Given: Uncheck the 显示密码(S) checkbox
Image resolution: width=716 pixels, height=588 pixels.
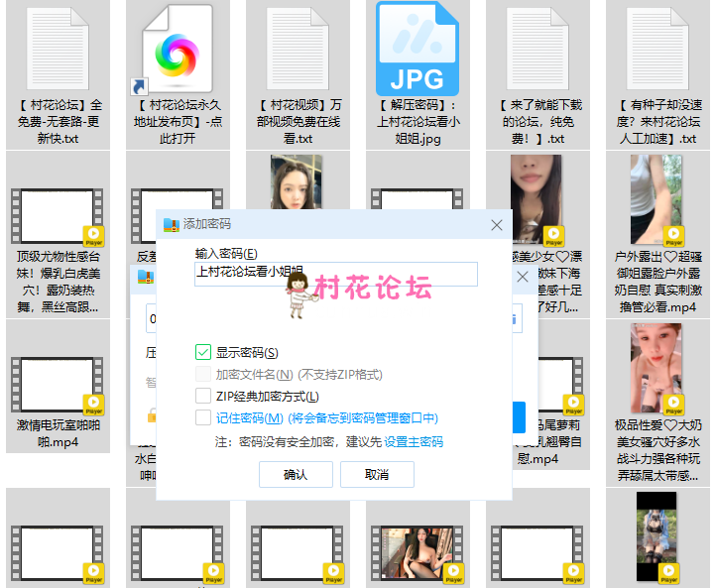Looking at the screenshot, I should [203, 352].
